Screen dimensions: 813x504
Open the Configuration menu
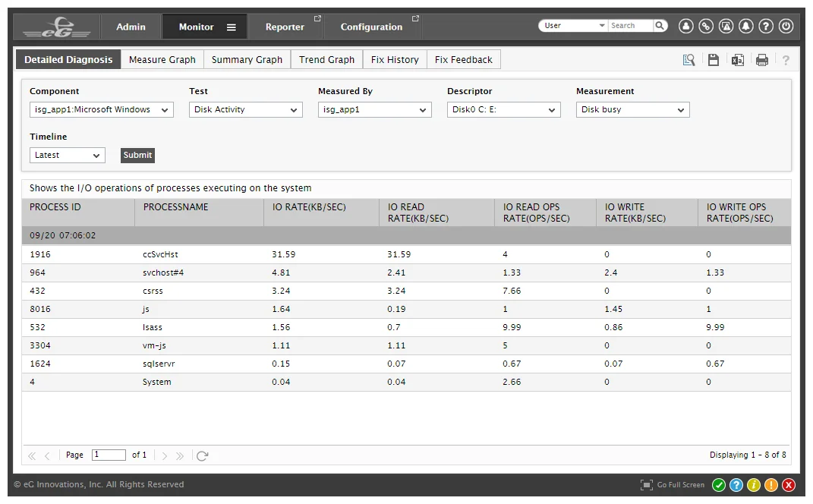click(x=371, y=27)
